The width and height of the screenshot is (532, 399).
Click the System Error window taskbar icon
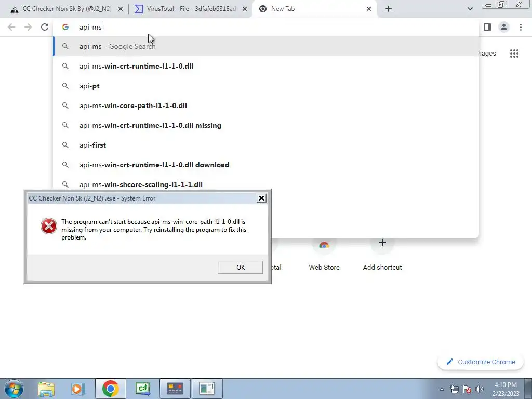pyautogui.click(x=207, y=389)
